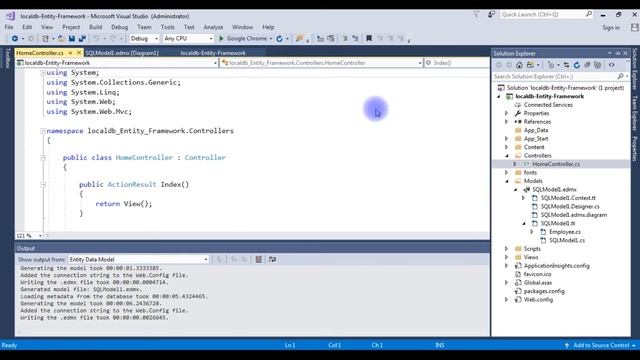Collapse the Controllers folder
The image size is (640, 360).
click(x=507, y=156)
